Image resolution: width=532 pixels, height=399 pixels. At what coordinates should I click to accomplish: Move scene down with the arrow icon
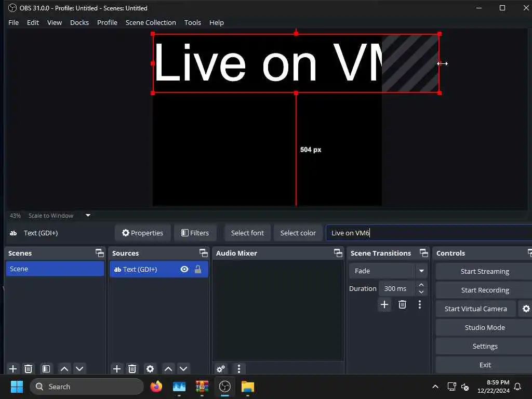click(79, 369)
